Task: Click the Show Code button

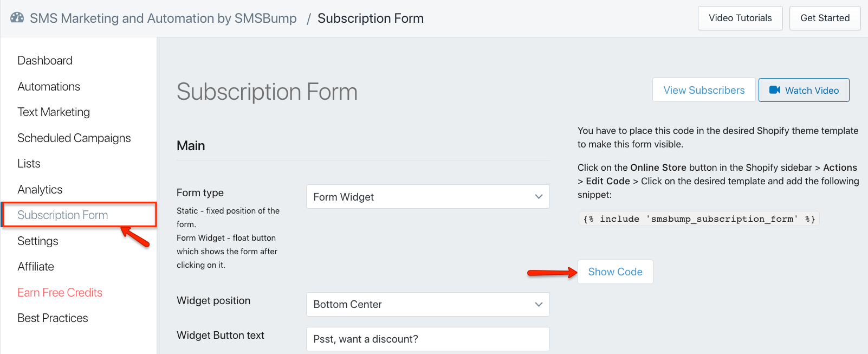Action: (616, 272)
